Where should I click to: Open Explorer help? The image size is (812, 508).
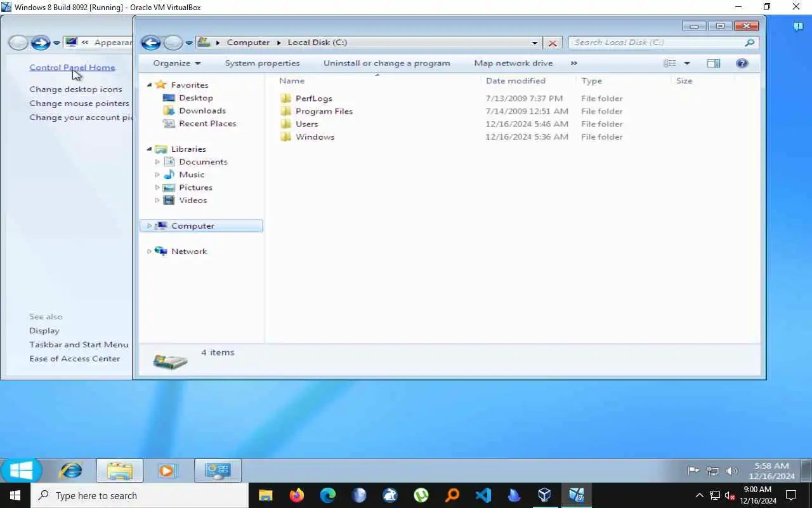(742, 63)
